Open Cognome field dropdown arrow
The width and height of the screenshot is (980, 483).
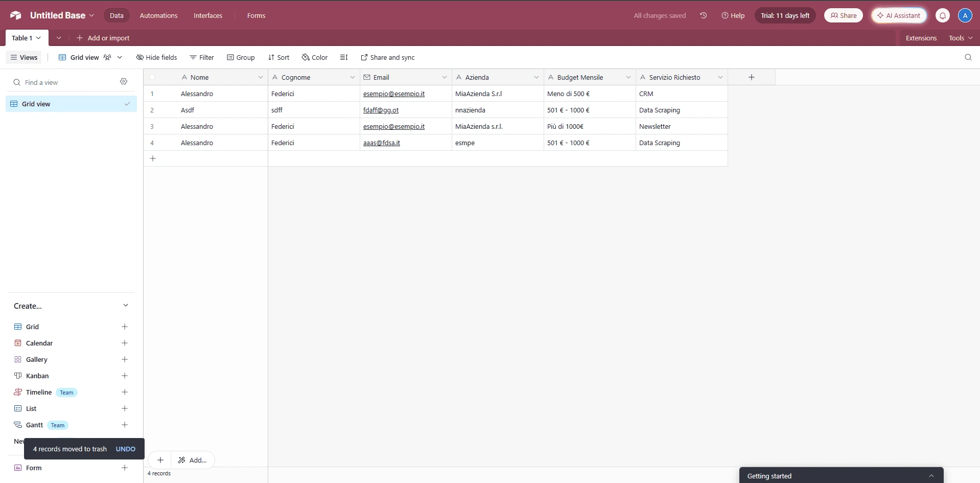coord(353,77)
